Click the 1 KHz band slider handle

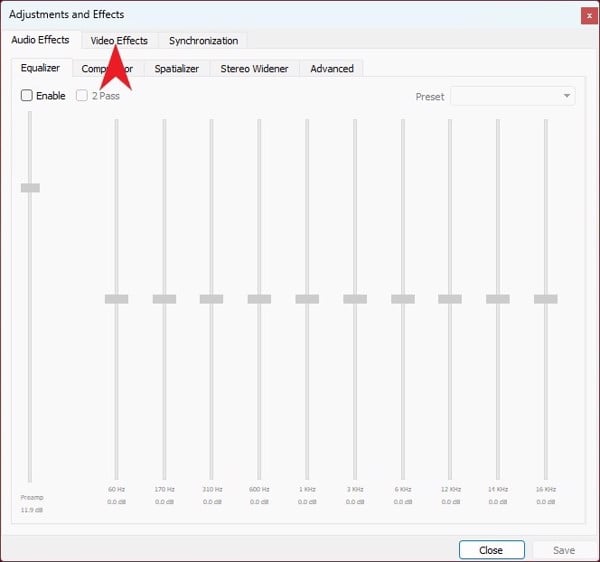pyautogui.click(x=307, y=299)
